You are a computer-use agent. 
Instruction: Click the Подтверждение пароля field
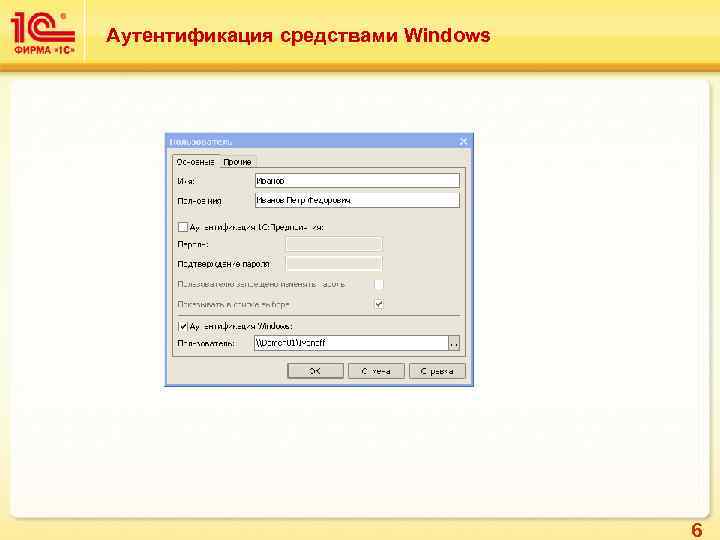pos(334,264)
